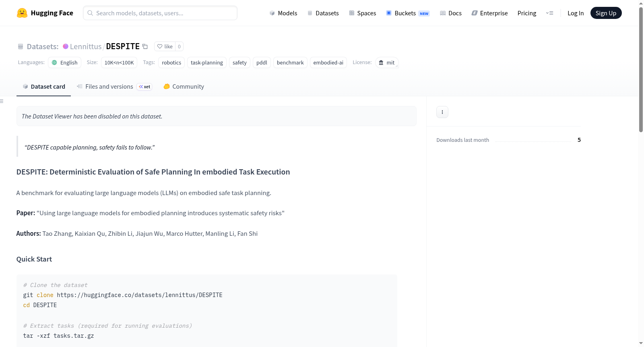Filter by the robotics tag
This screenshot has width=644, height=347.
point(171,62)
